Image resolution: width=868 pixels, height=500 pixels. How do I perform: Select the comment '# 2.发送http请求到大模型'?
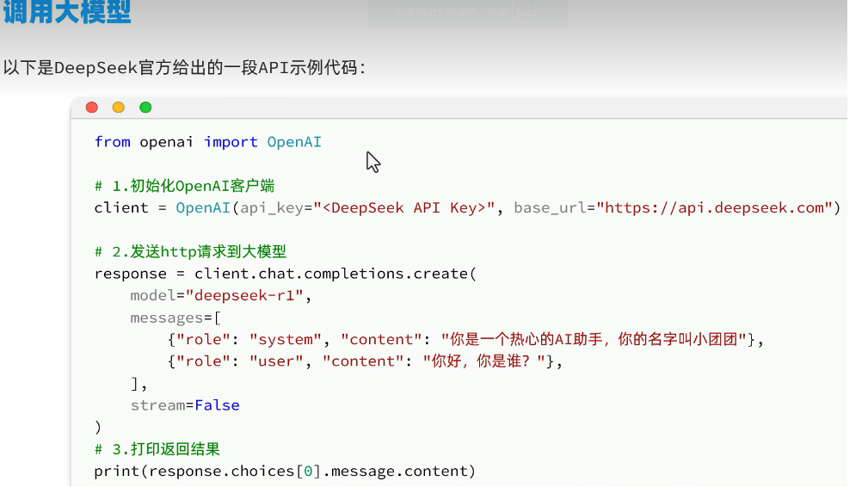(x=190, y=252)
